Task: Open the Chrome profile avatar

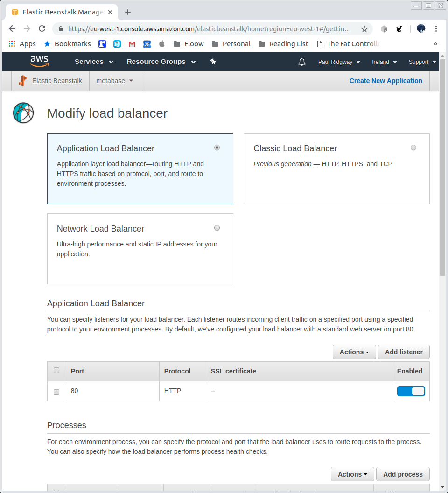Action: (x=420, y=28)
